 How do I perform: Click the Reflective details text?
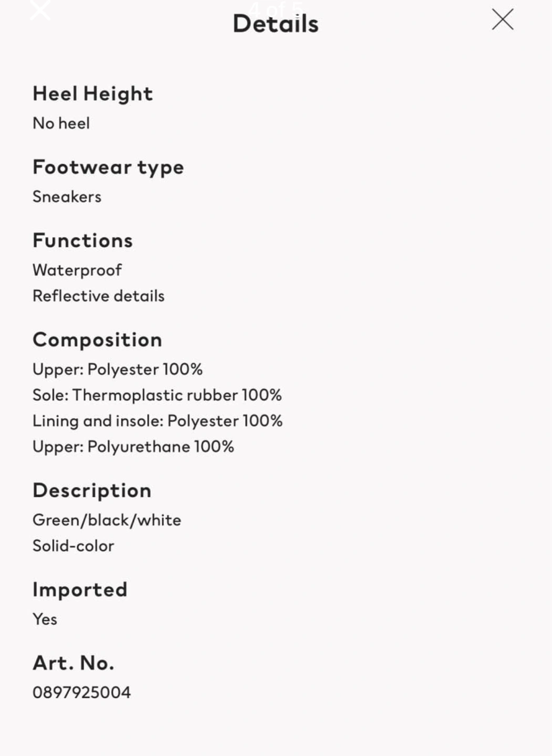pyautogui.click(x=98, y=296)
